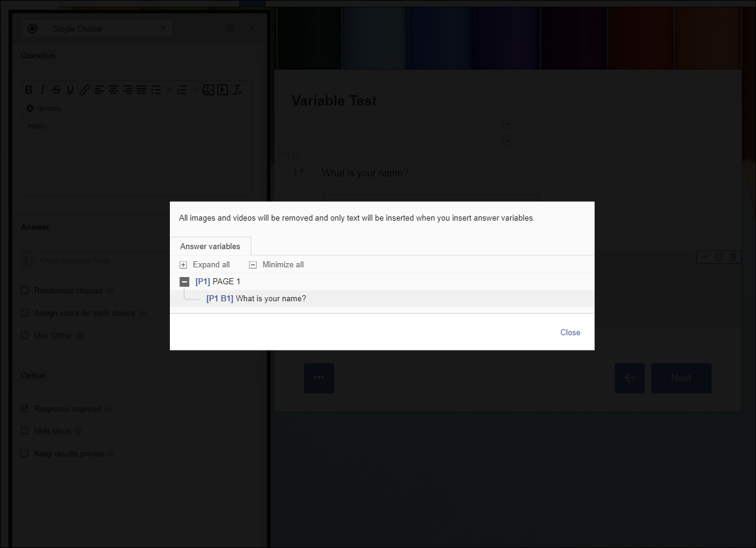The width and height of the screenshot is (756, 548).
Task: Select [P1 B1] What is your name? variable
Action: 256,298
